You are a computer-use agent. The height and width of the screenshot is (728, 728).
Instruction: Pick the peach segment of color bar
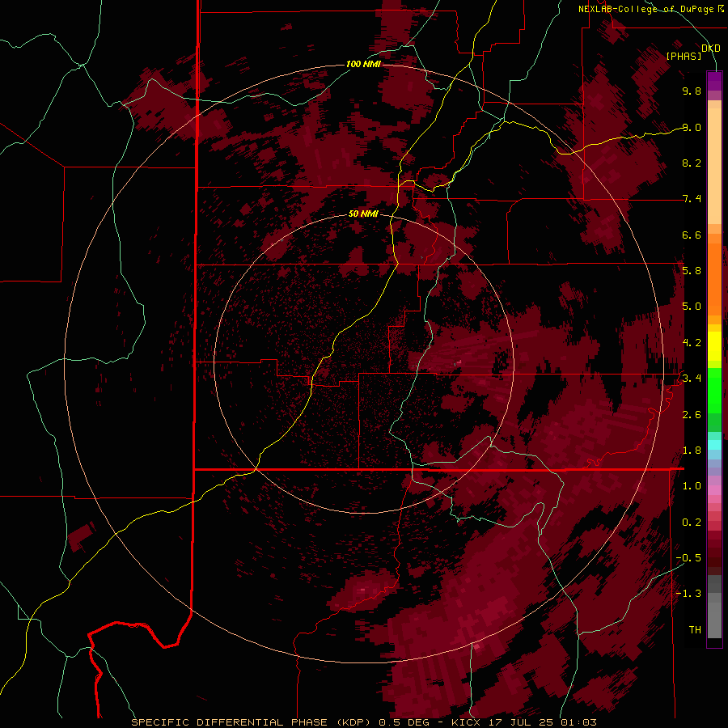[714, 166]
